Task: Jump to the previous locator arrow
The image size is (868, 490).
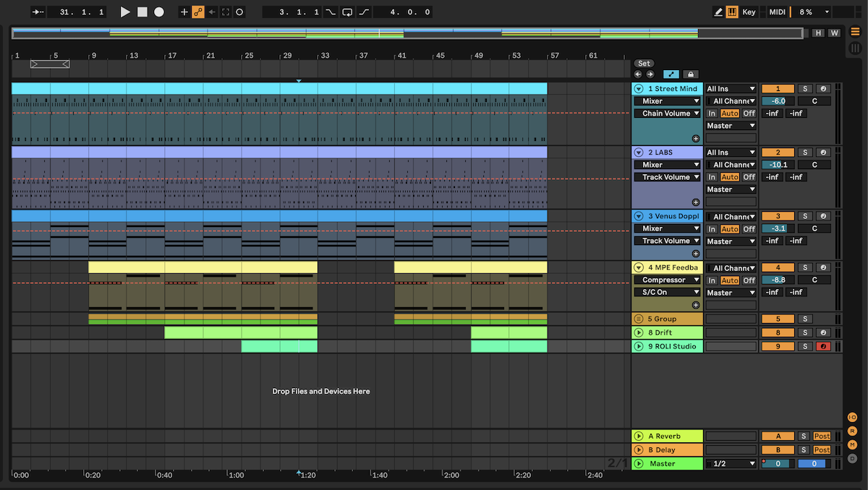Action: [638, 74]
